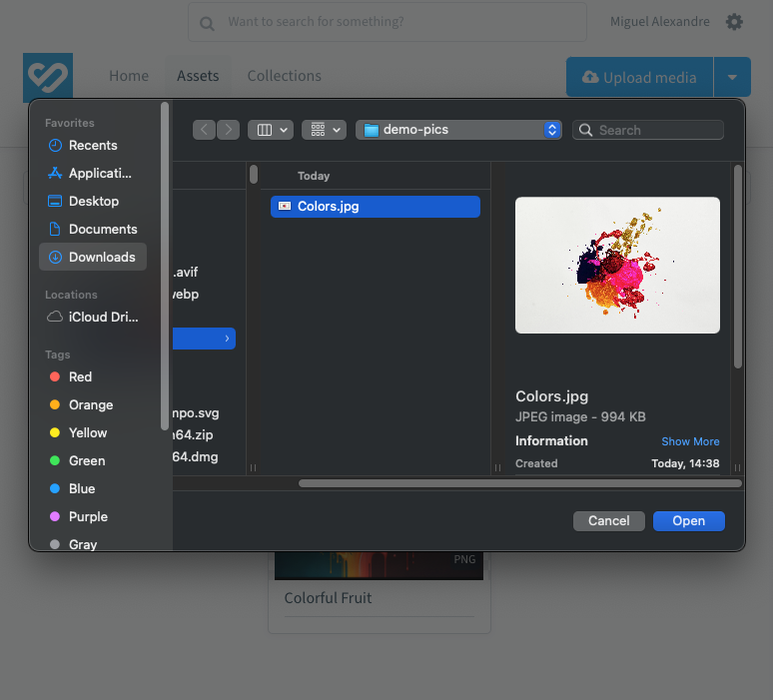Screen dimensions: 773x700
Task: Open Applications folder in sidebar
Action: pyautogui.click(x=99, y=173)
